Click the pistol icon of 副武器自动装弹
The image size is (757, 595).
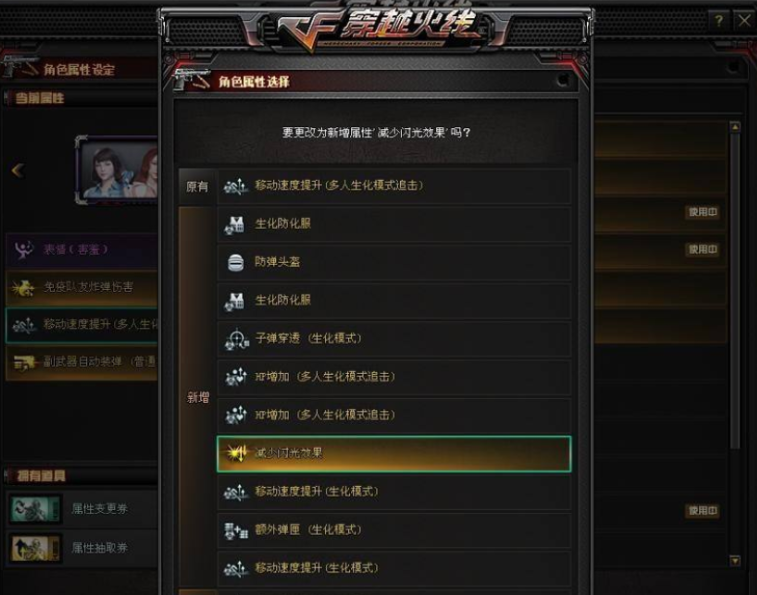coord(25,362)
